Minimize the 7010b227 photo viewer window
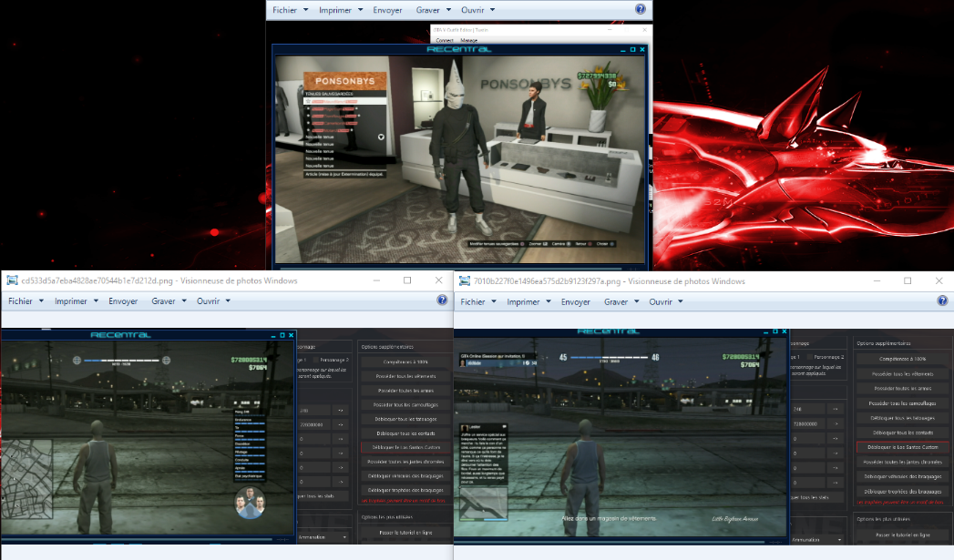 coord(877,281)
